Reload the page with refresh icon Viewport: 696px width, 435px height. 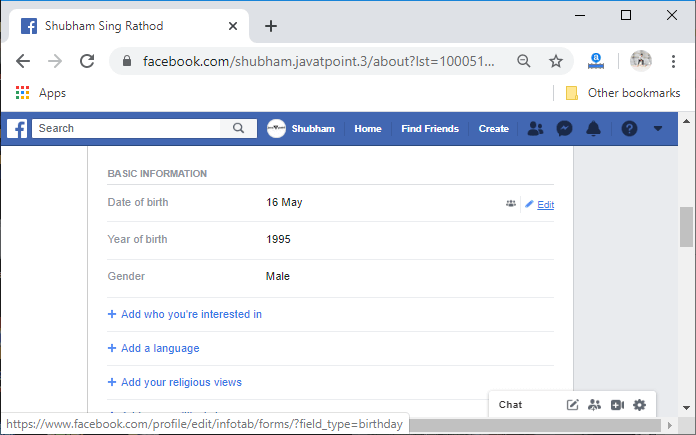(87, 61)
